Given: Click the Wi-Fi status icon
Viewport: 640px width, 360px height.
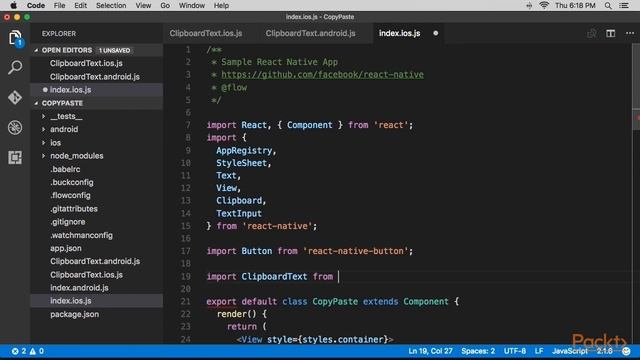Looking at the screenshot, I should (x=544, y=5).
